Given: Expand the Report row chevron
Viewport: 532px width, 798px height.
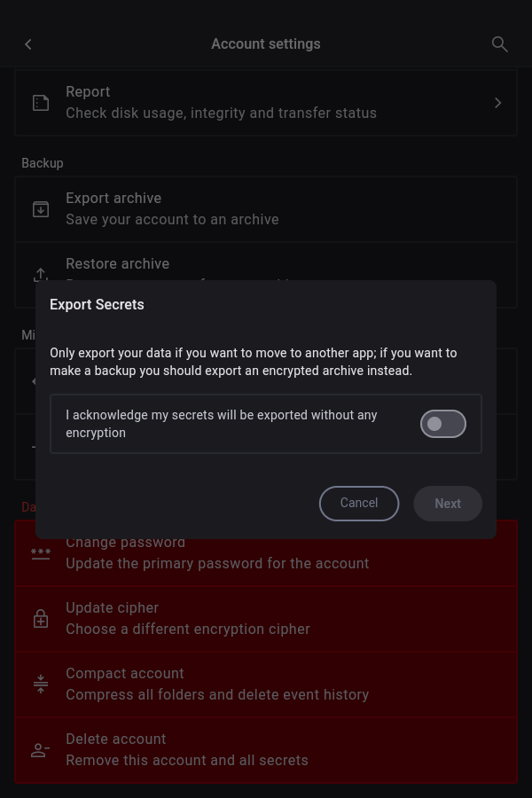Looking at the screenshot, I should [x=498, y=103].
